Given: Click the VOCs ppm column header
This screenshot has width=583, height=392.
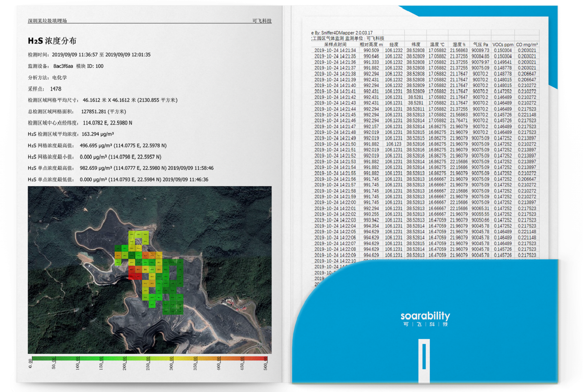Looking at the screenshot, I should point(503,44).
